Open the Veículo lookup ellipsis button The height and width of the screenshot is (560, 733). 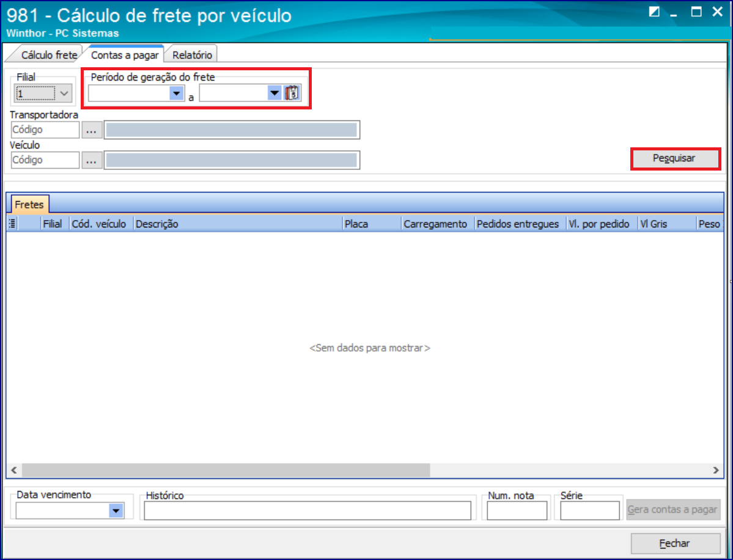92,160
